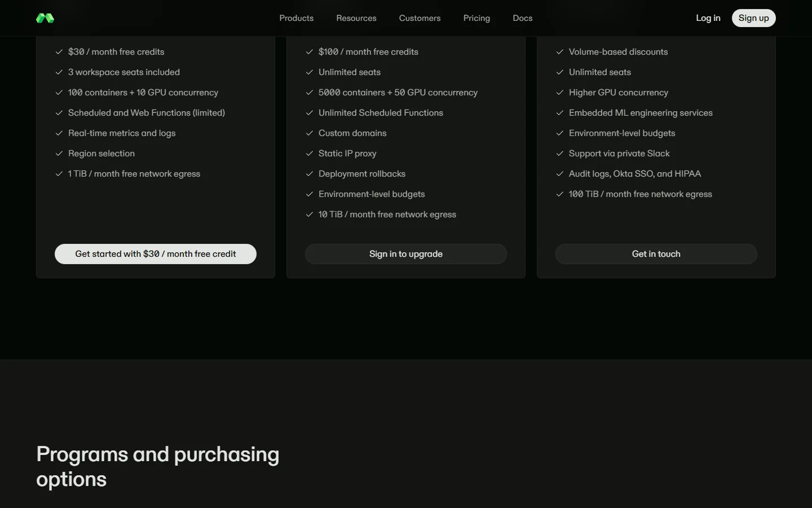Click the text "Scheduled and Web Functions (limited)"

click(x=147, y=113)
